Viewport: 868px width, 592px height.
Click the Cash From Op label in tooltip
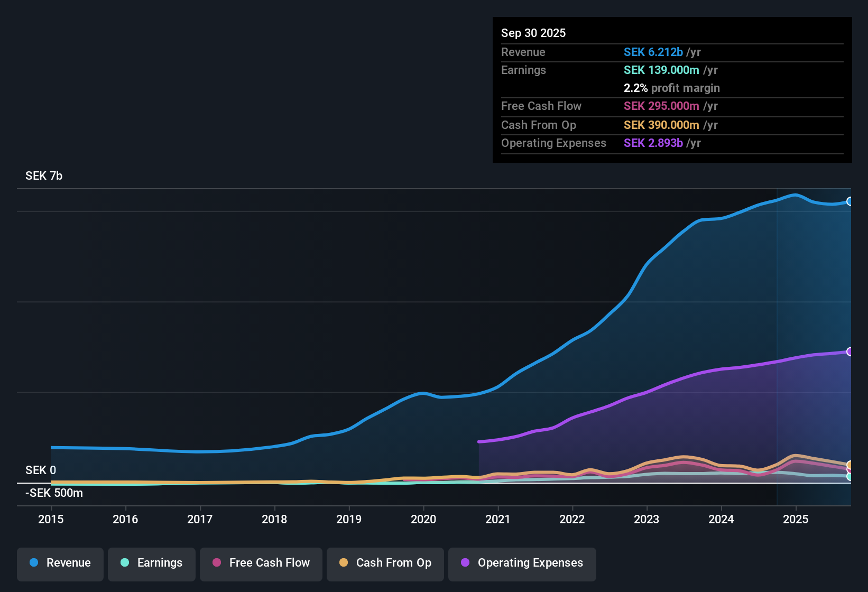pos(539,125)
